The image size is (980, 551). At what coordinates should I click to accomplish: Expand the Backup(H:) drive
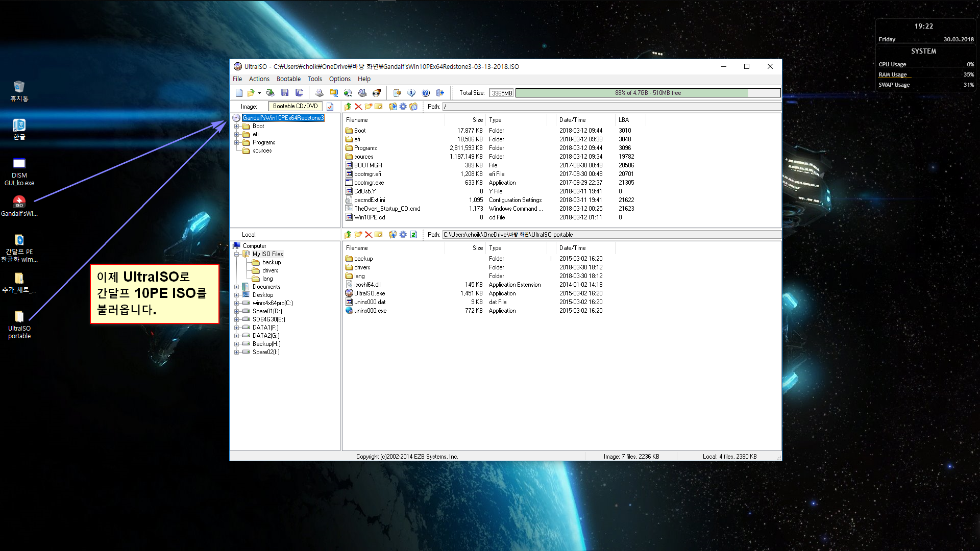click(x=237, y=344)
